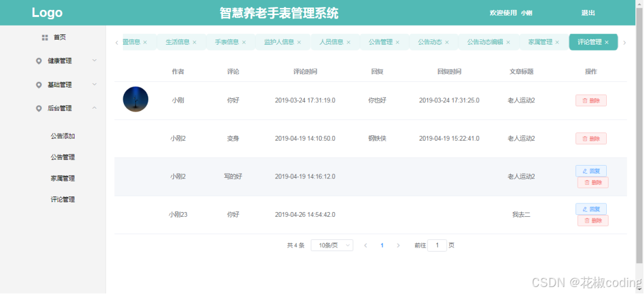Go to previous page arrow in pagination
Viewport: 644px width, 294px height.
coord(365,246)
